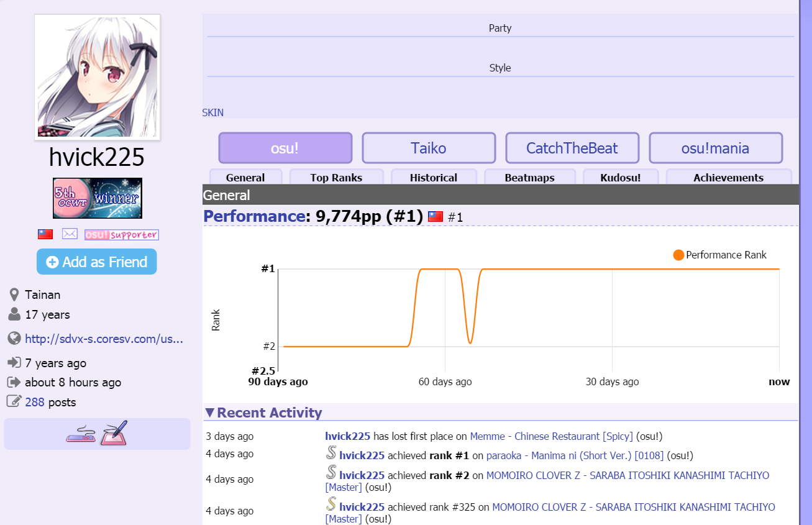Click the Performance link
Image resolution: width=812 pixels, height=525 pixels.
point(254,216)
